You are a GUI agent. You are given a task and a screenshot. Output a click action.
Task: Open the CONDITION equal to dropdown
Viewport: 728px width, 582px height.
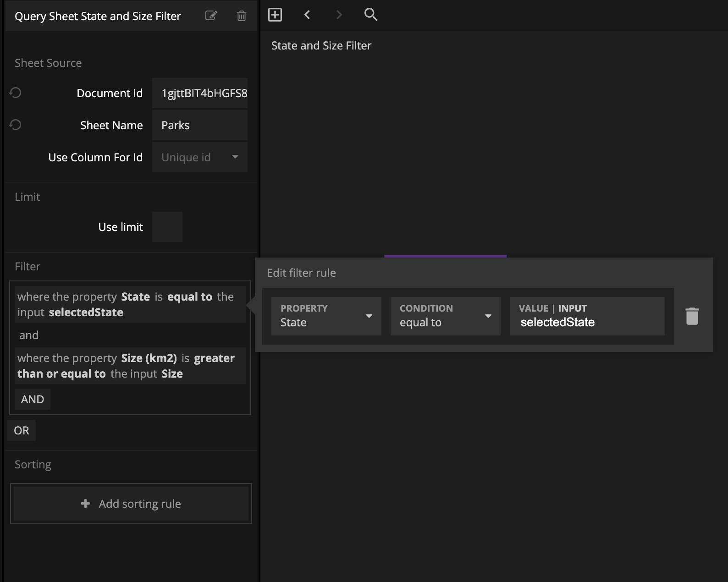click(x=446, y=316)
